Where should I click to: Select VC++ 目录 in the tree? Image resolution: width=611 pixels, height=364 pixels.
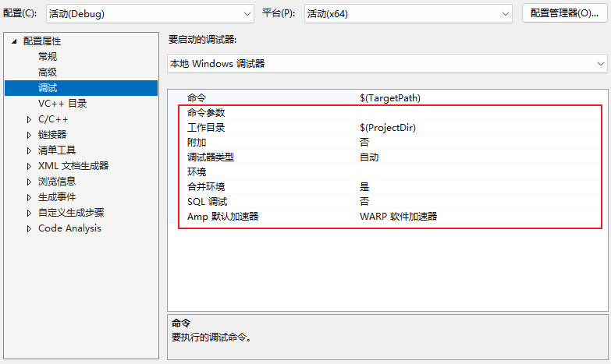(x=62, y=104)
